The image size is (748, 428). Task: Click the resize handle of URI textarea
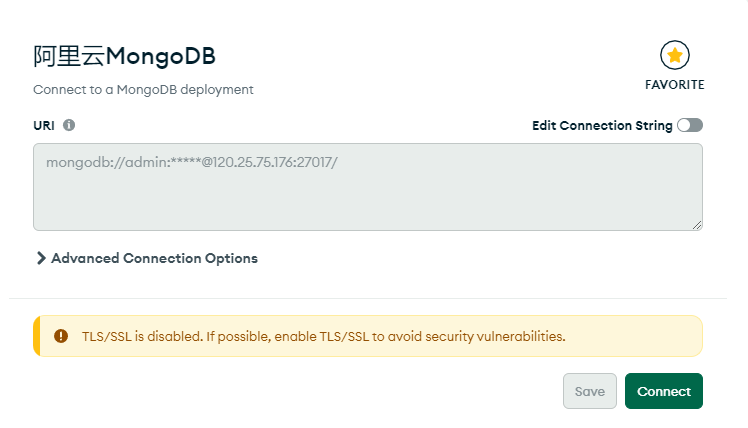point(697,225)
